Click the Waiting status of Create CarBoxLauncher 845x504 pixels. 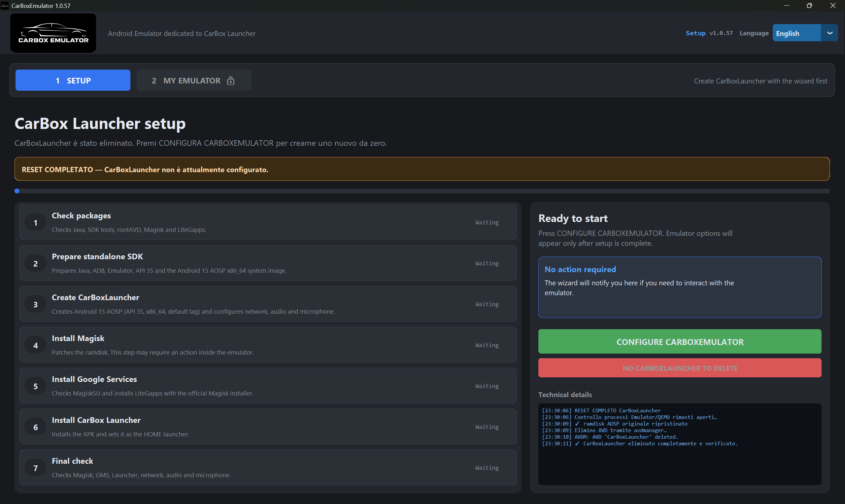[x=487, y=304]
